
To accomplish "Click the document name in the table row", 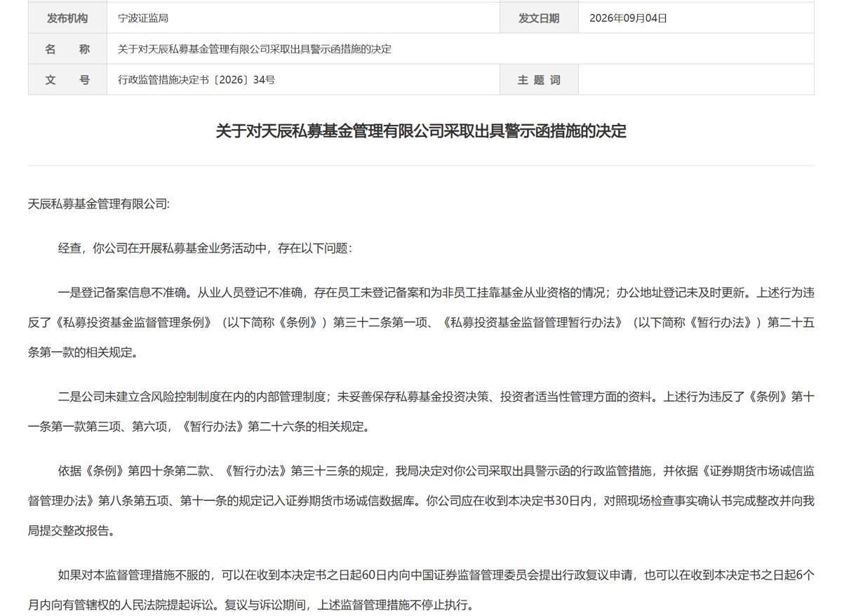I will pos(255,49).
